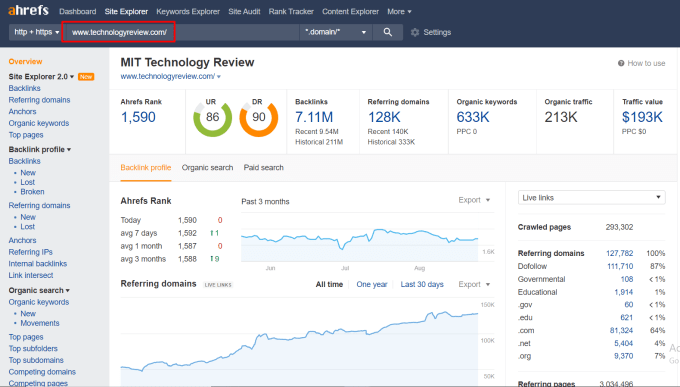The height and width of the screenshot is (387, 680).
Task: Open Broken backlinks in sidebar
Action: 32,192
